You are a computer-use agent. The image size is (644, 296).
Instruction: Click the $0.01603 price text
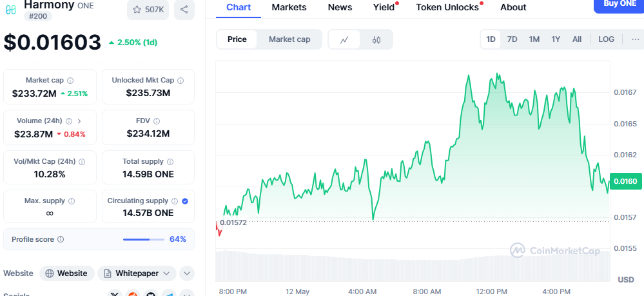tap(53, 43)
